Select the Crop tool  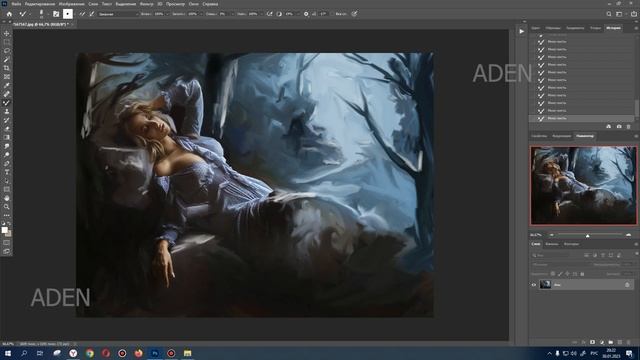[7, 68]
